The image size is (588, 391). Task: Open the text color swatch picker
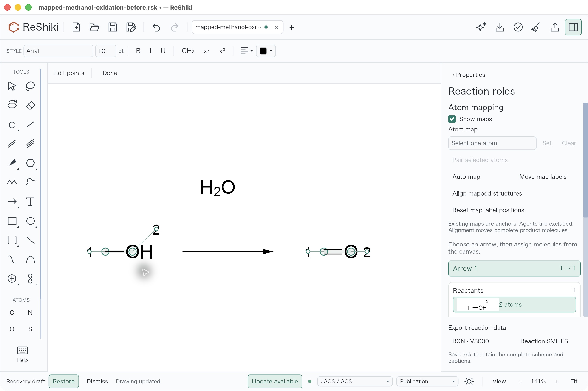266,51
